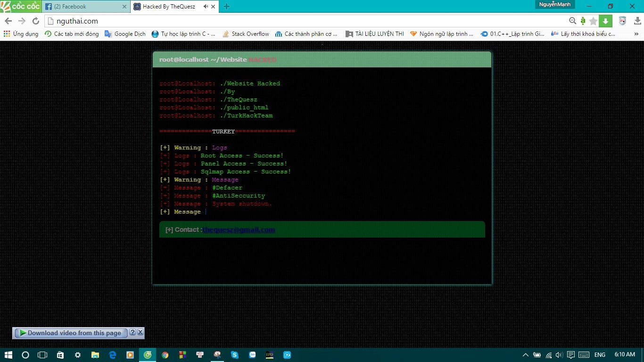The height and width of the screenshot is (362, 644).
Task: Switch the ENG input language indicator
Action: (x=600, y=355)
